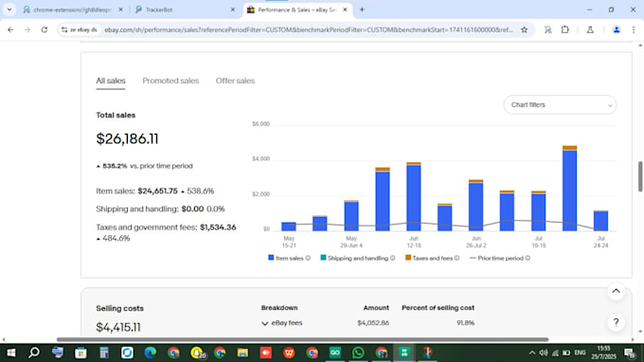Click info icon next to Shipping and handling legend
The width and height of the screenshot is (644, 362).
point(393,258)
